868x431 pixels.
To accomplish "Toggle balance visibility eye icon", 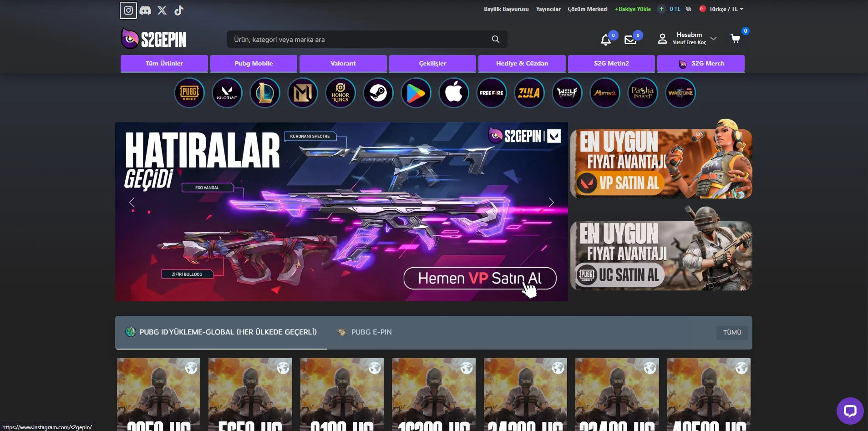I will 689,9.
